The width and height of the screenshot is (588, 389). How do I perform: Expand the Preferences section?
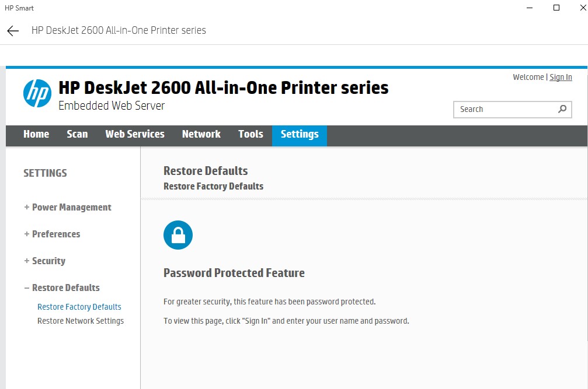click(x=51, y=234)
